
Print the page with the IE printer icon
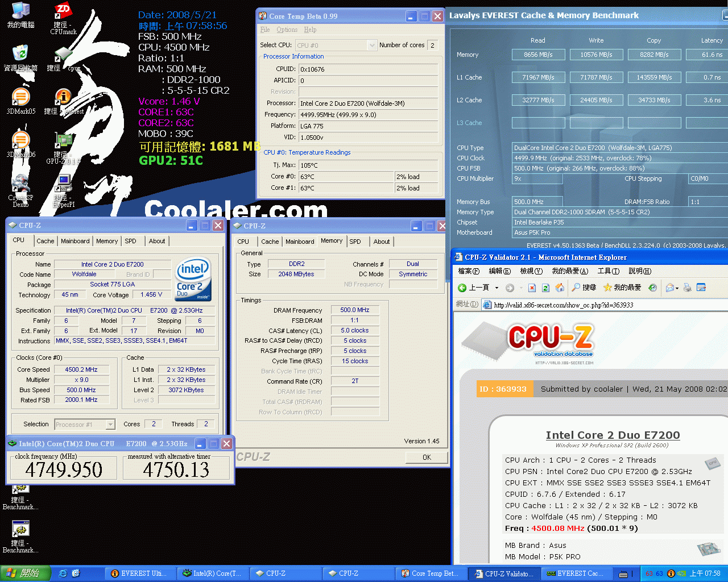[688, 288]
